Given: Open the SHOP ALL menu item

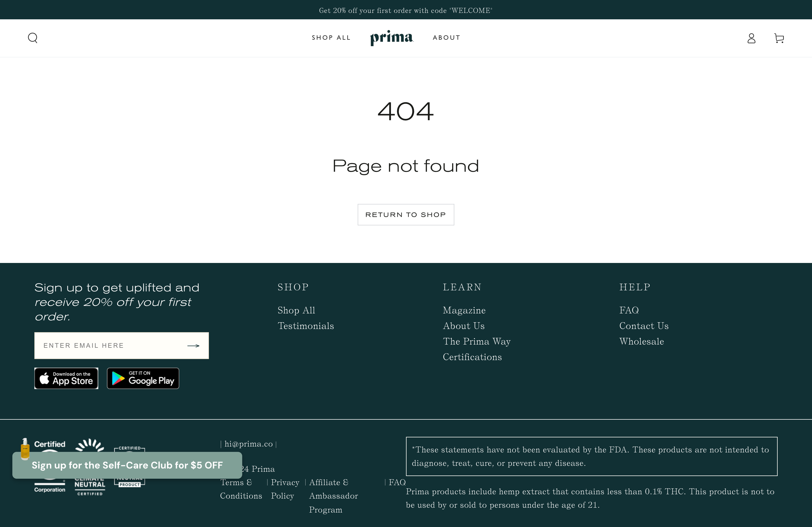Looking at the screenshot, I should pyautogui.click(x=331, y=38).
